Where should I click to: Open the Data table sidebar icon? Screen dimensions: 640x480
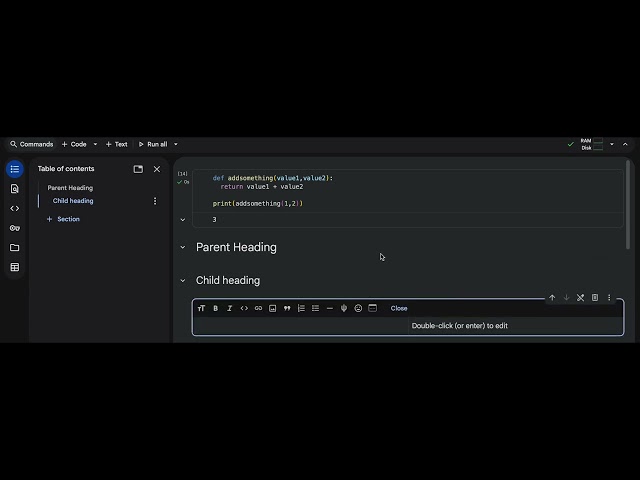pyautogui.click(x=15, y=267)
